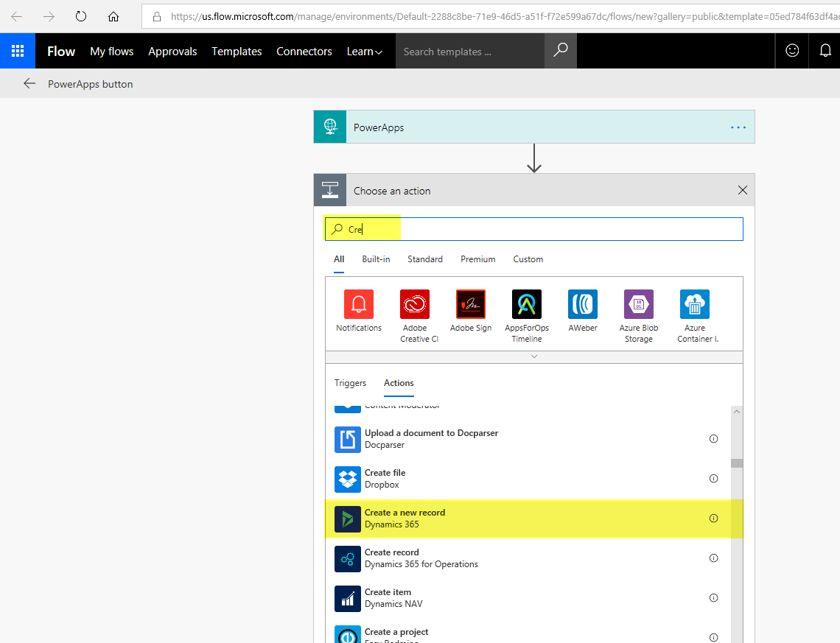The image size is (840, 643).
Task: Click the Dynamics 365 action icon
Action: tap(348, 519)
